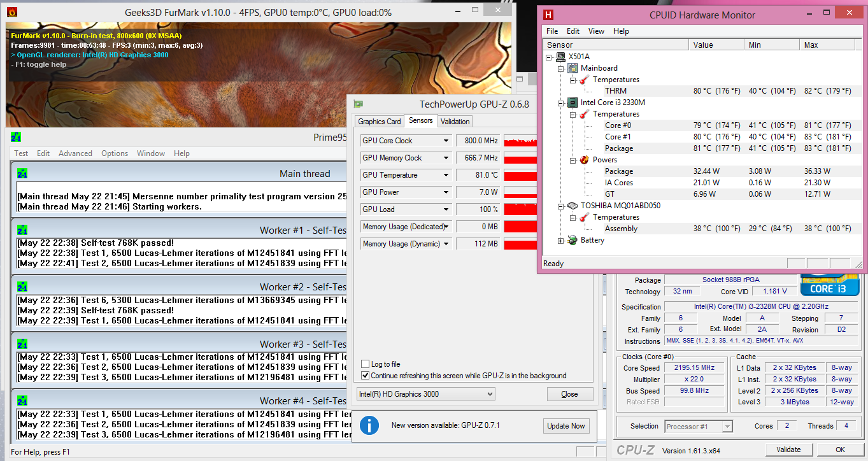
Task: Collapse the Powers tree node
Action: click(573, 160)
